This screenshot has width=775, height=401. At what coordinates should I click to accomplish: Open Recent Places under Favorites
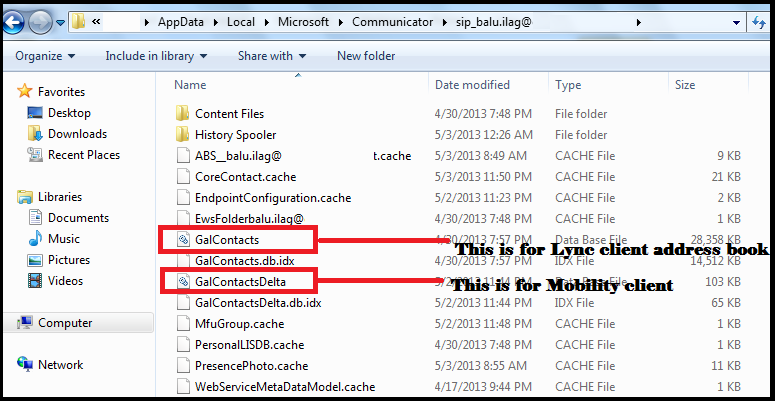pos(84,155)
